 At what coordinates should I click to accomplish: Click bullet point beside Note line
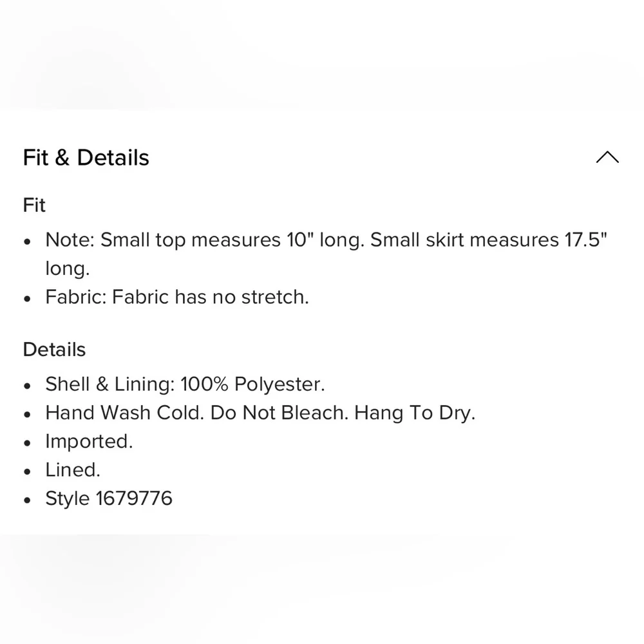[27, 241]
